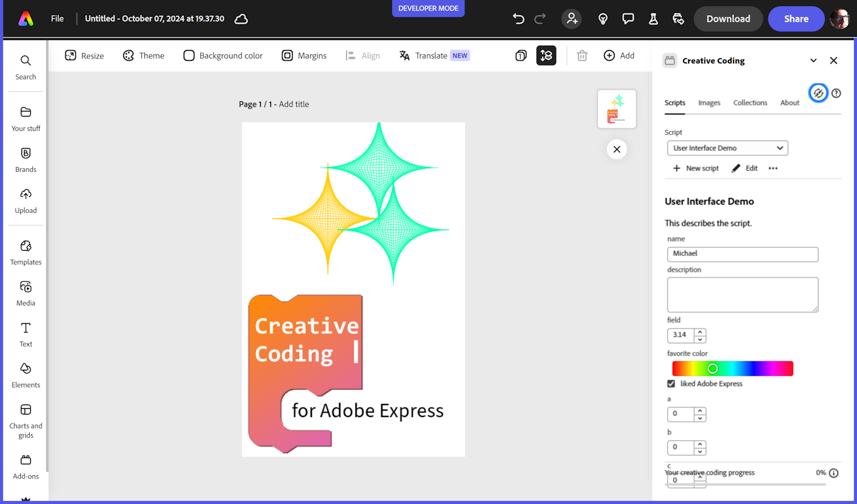
Task: Select the page thumbnail preview
Action: point(617,109)
